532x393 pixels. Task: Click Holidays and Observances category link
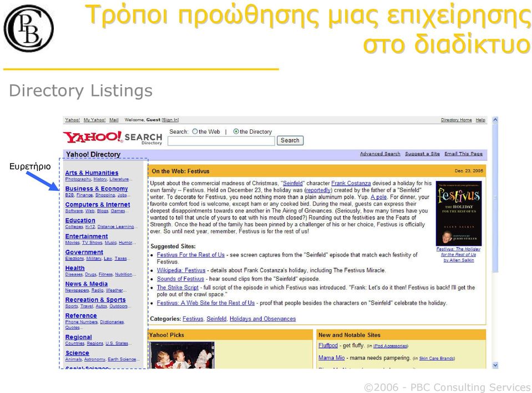262,319
